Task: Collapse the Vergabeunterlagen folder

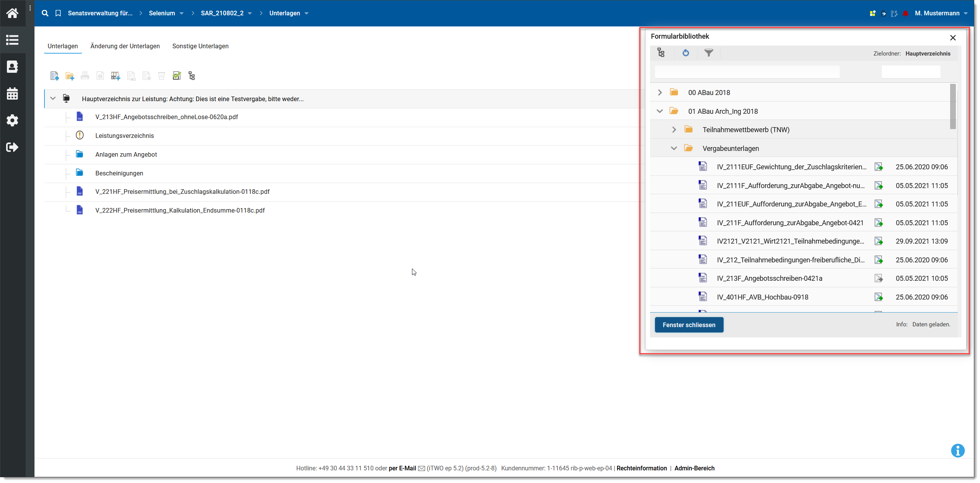Action: [x=674, y=148]
